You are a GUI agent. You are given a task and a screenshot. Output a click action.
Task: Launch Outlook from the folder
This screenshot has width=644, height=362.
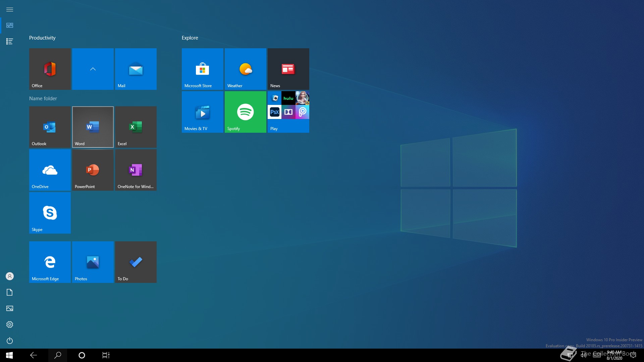[50, 127]
